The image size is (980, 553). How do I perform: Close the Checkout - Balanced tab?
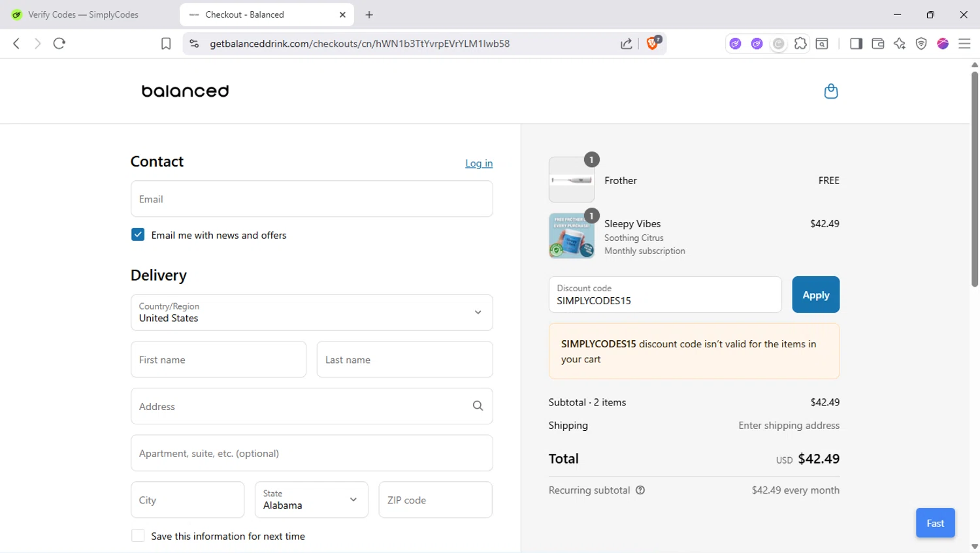(x=342, y=14)
